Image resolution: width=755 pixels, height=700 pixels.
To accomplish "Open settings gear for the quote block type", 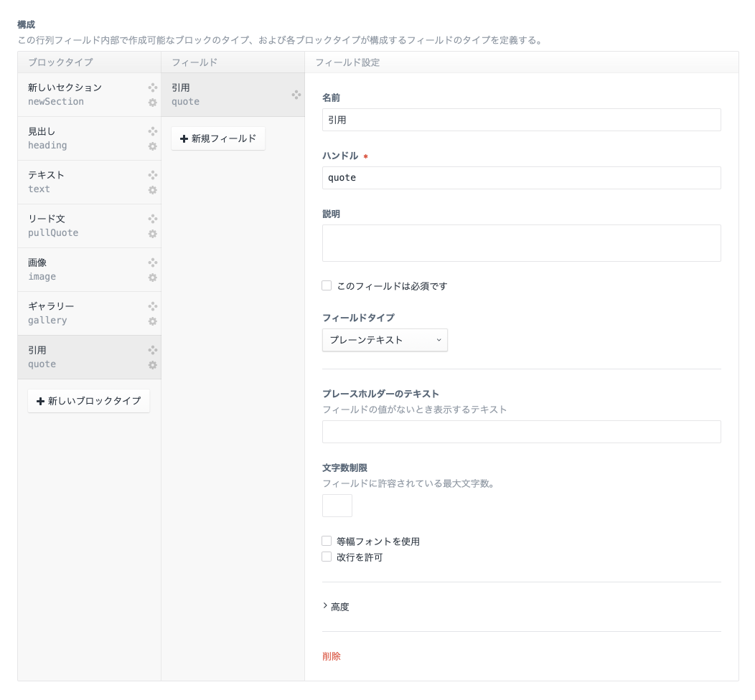I will click(x=153, y=365).
